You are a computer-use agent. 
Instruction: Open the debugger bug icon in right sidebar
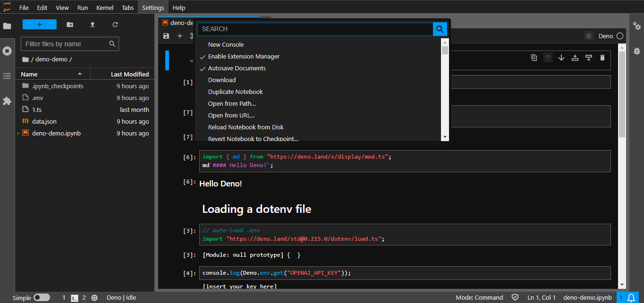click(x=636, y=50)
